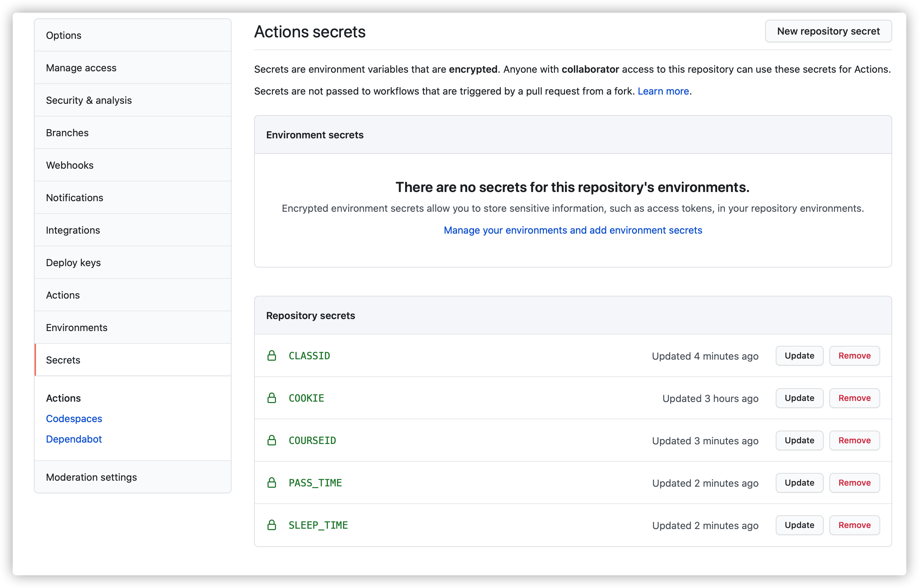919x588 pixels.
Task: Update the CLASSID secret
Action: [799, 355]
